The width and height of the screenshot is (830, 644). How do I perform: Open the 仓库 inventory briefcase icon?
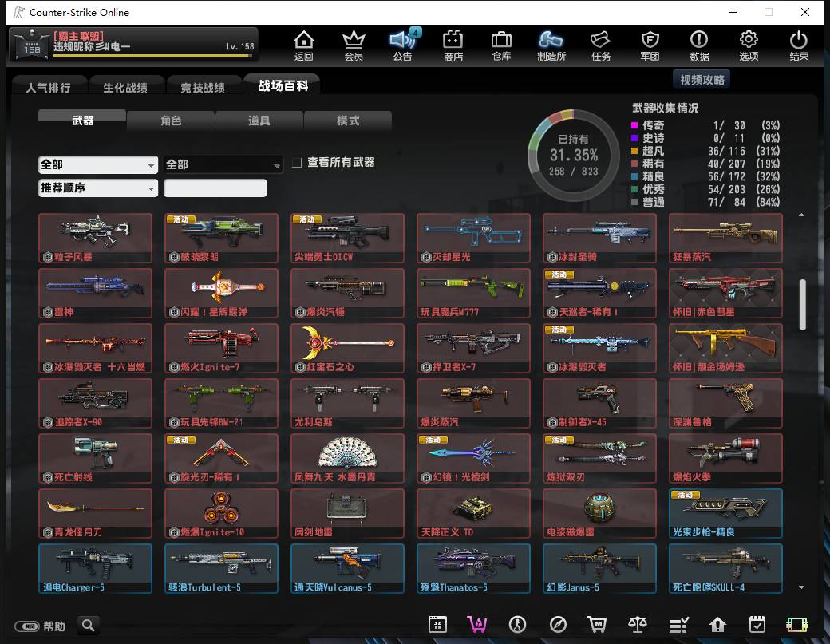point(501,45)
